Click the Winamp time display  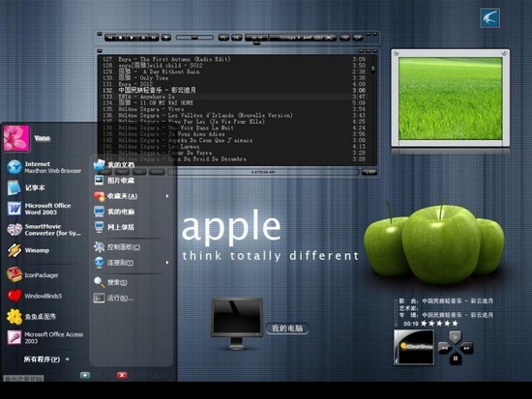pyautogui.click(x=257, y=38)
